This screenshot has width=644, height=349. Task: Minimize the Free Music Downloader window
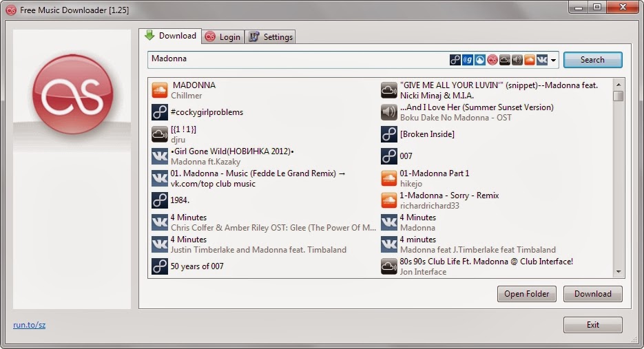pyautogui.click(x=579, y=8)
